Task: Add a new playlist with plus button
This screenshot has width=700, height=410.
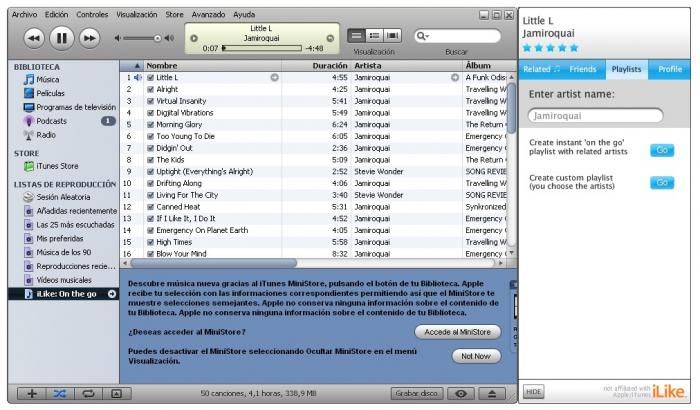Action: pos(32,393)
